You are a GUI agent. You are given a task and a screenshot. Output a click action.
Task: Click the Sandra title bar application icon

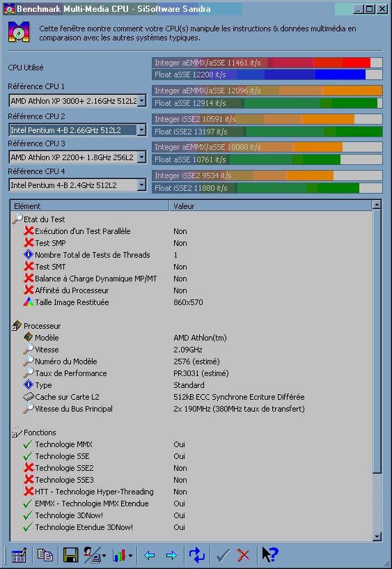click(x=8, y=9)
